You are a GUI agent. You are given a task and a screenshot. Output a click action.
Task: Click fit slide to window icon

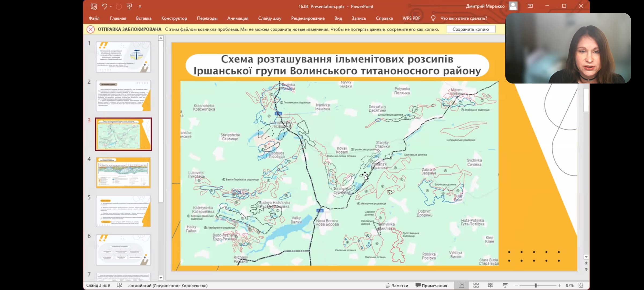(581, 285)
